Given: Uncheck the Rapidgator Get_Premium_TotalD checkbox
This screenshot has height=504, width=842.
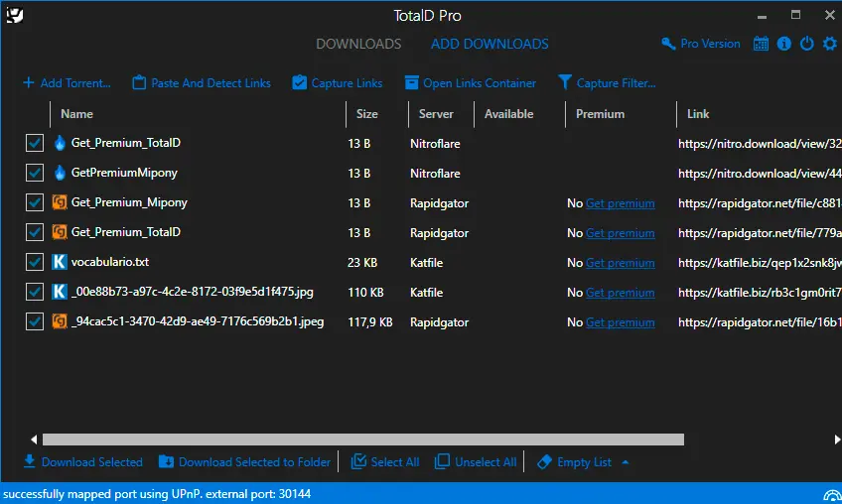Looking at the screenshot, I should [x=35, y=232].
